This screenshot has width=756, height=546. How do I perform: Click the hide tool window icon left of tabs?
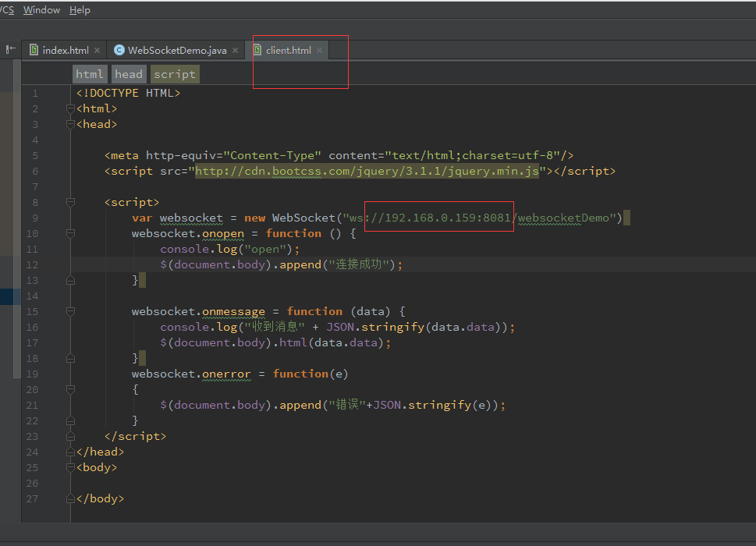(10, 49)
